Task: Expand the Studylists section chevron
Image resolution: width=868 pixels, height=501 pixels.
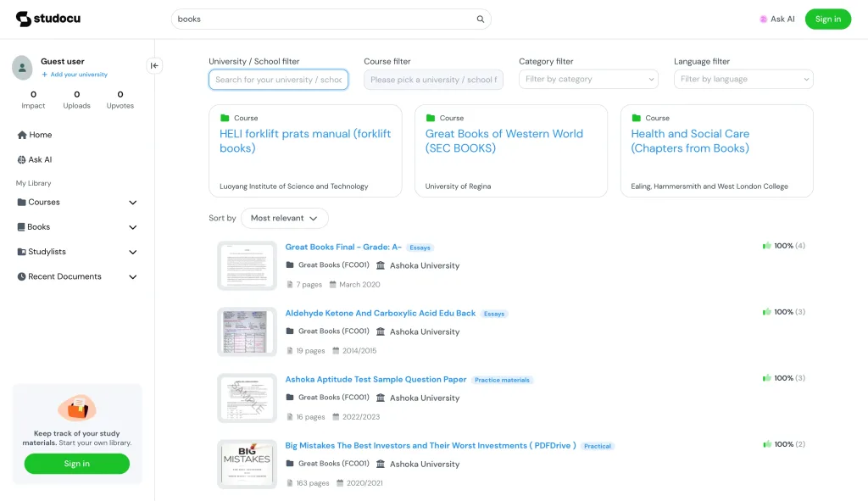Action: click(133, 252)
